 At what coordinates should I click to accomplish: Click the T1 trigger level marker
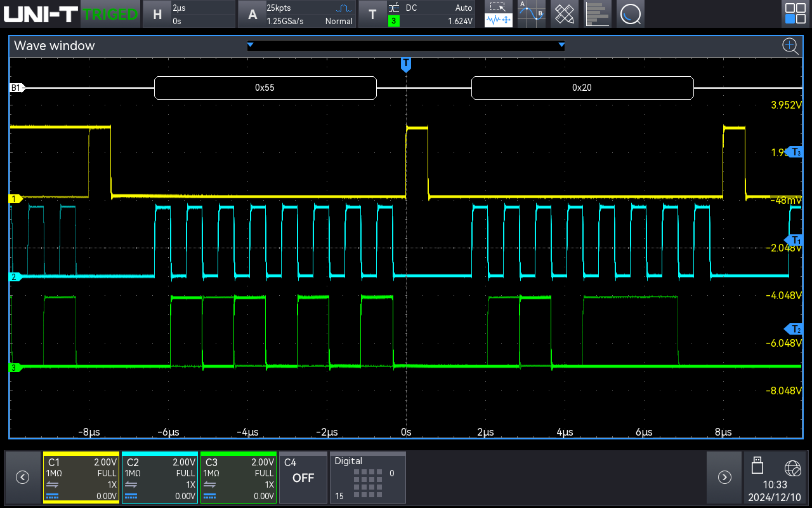tap(794, 239)
